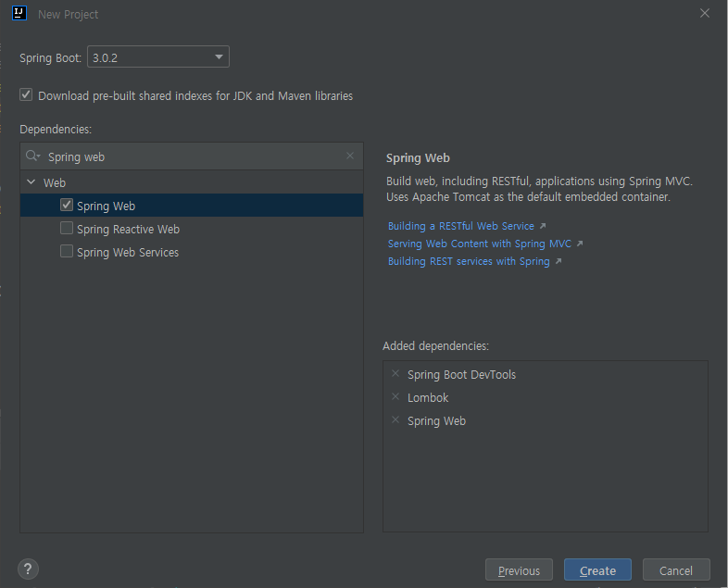Open Building a RESTful Web Service link
728x588 pixels.
pyautogui.click(x=461, y=226)
